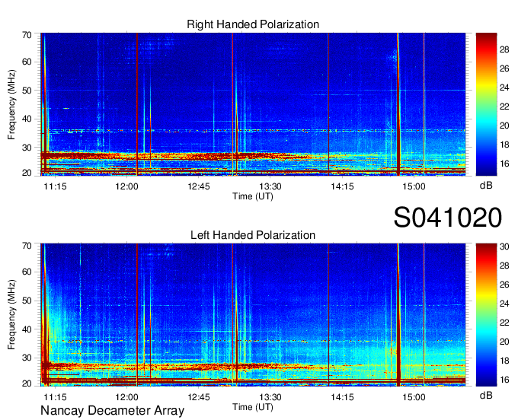Click the 11:15 time tick under Left Handed plot
This screenshot has height=420, width=518.
pyautogui.click(x=55, y=397)
